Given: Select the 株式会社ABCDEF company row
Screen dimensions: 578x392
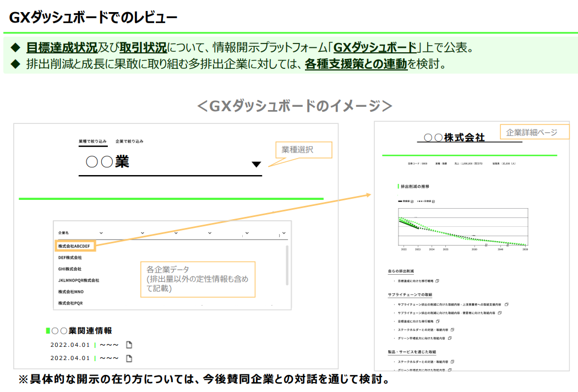Looking at the screenshot, I should 75,246.
